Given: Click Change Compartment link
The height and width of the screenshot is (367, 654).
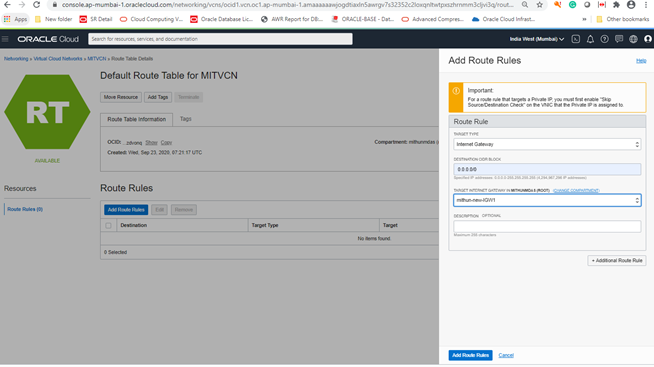Looking at the screenshot, I should [x=576, y=191].
